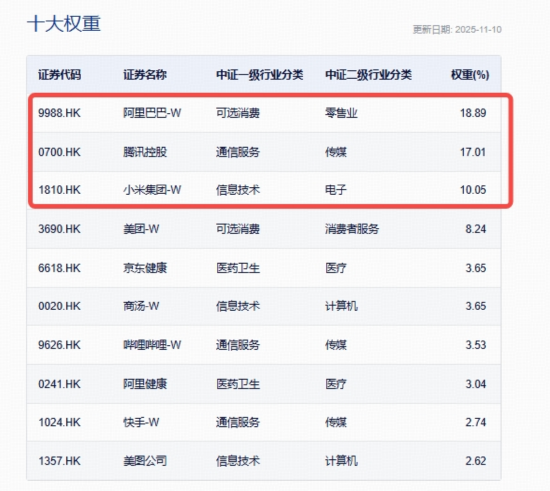Screen dimensions: 550x491
Task: Click stock code 9626.HK
Action: (59, 345)
